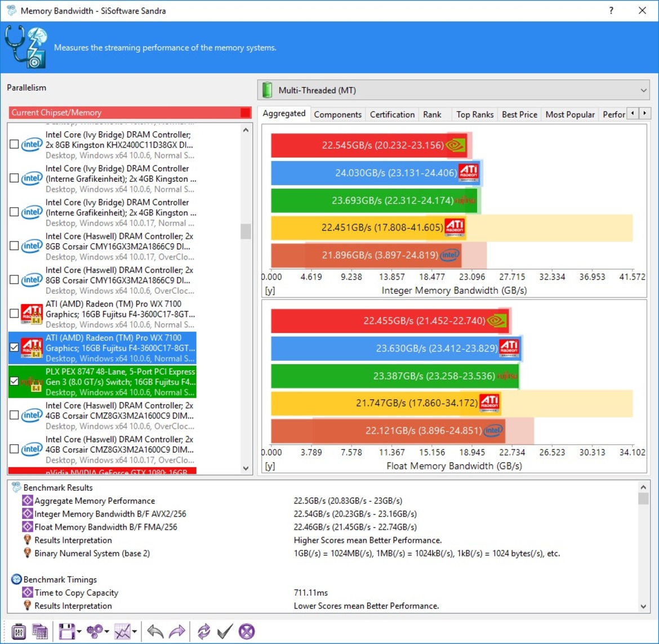The image size is (659, 644).
Task: Click the copy results tables icon
Action: coord(40,632)
